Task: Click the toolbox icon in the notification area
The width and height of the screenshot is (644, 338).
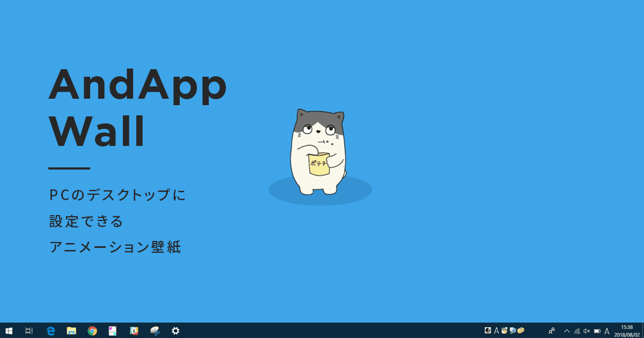Action: (x=519, y=330)
